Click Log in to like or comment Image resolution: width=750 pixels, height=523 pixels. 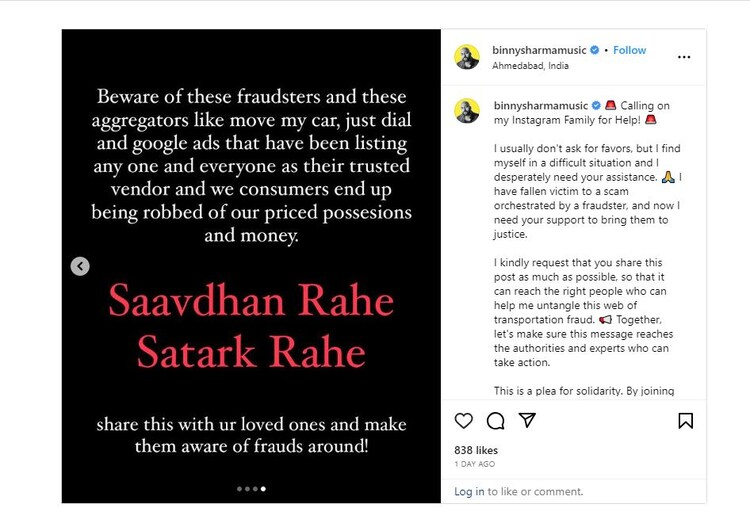pyautogui.click(x=469, y=492)
